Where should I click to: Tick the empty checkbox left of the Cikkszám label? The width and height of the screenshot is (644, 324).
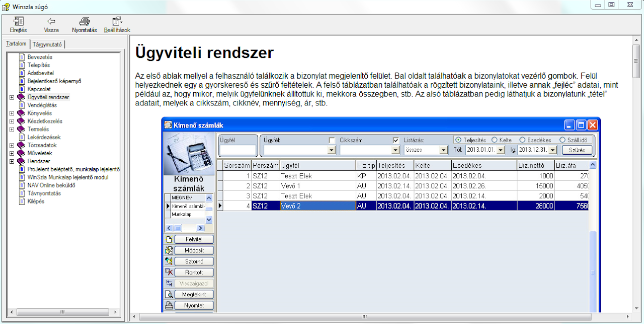pyautogui.click(x=332, y=140)
